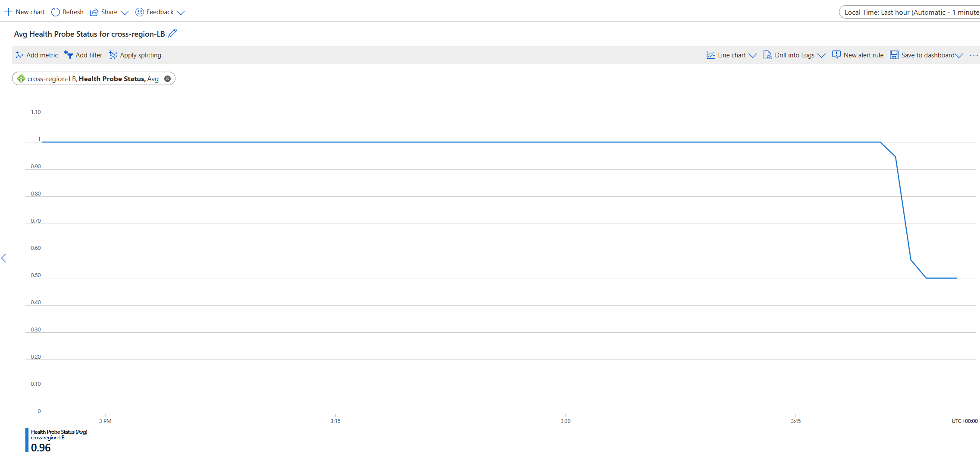Click the Add filter icon

68,54
